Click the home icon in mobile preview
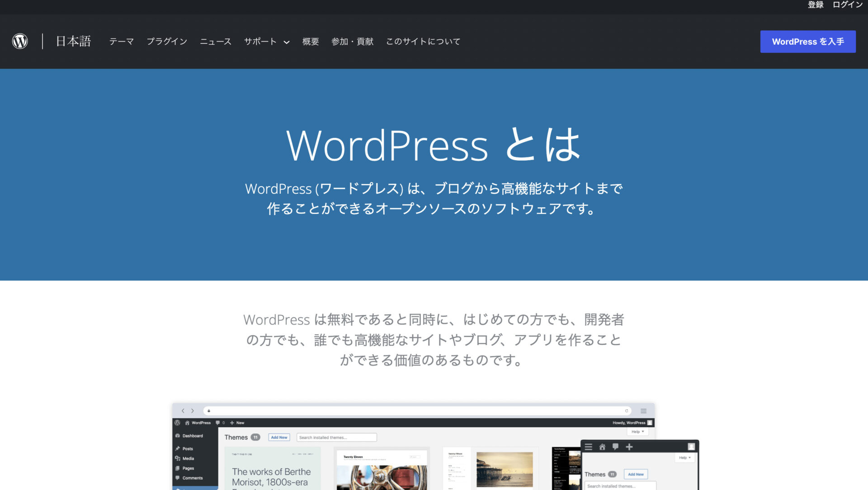 pyautogui.click(x=602, y=447)
